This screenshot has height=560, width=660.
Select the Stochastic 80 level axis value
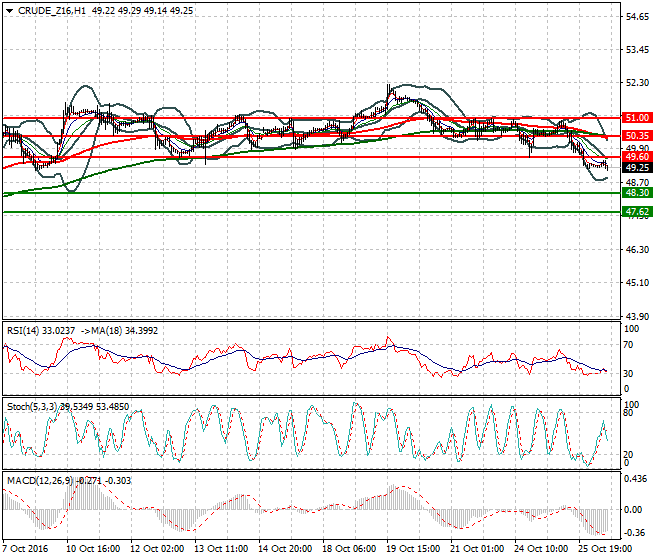point(628,413)
